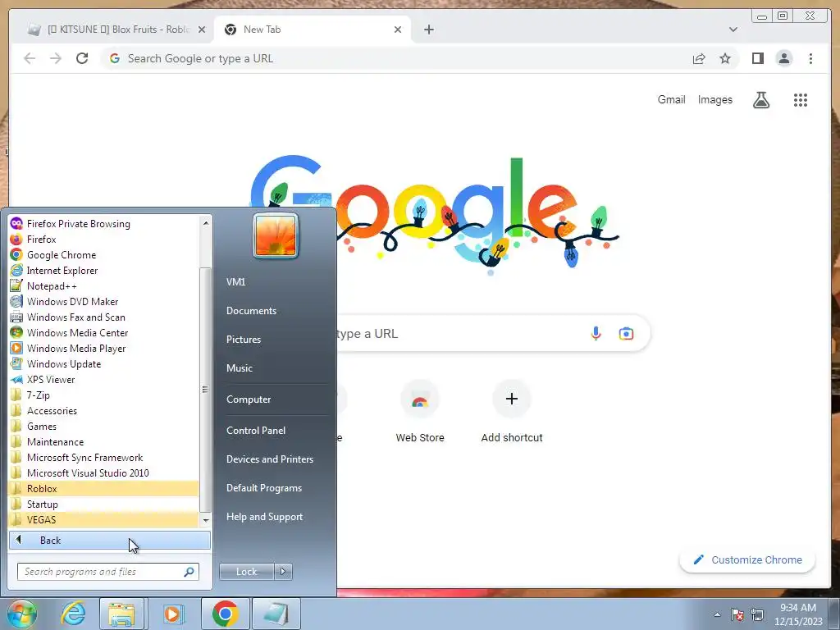Expand the Roblox folder
840x630 pixels.
[x=103, y=489]
